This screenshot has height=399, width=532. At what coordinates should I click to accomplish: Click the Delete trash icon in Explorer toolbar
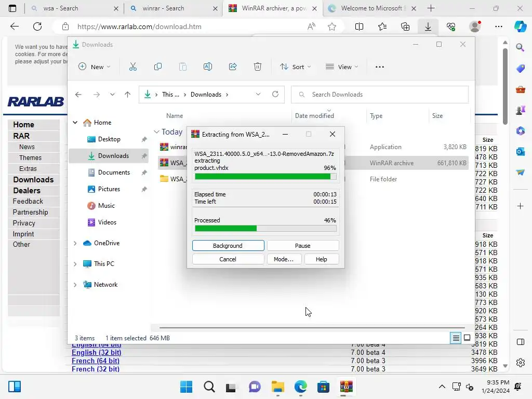pyautogui.click(x=258, y=67)
